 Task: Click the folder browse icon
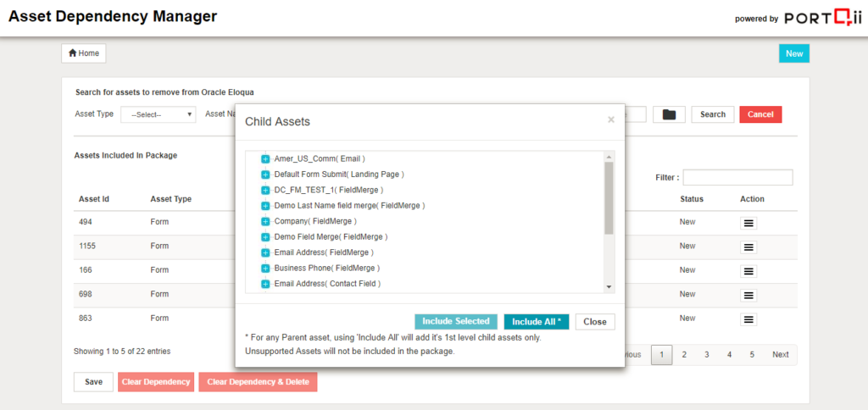669,114
